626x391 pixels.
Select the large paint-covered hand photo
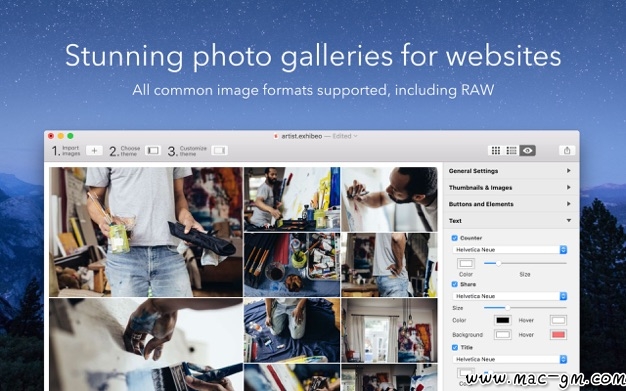point(146,345)
